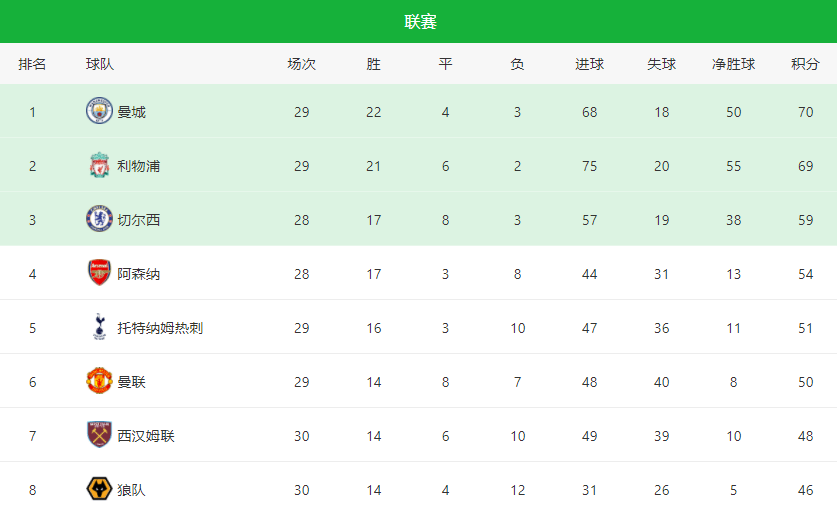Click the 净胜球 column header
The image size is (837, 512).
point(733,64)
